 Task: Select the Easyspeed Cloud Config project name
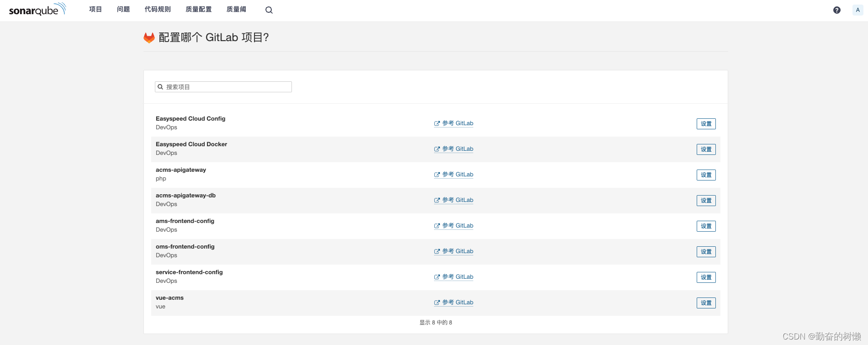pos(191,119)
